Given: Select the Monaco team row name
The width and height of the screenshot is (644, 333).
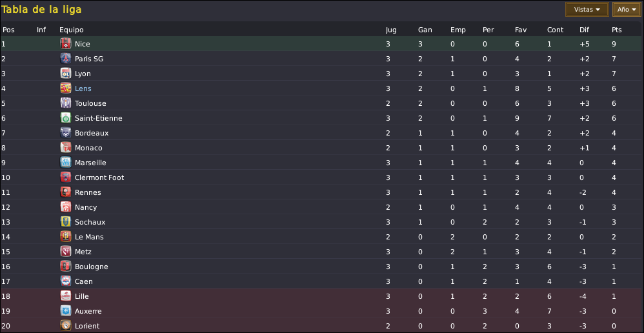Looking at the screenshot, I should [x=88, y=148].
